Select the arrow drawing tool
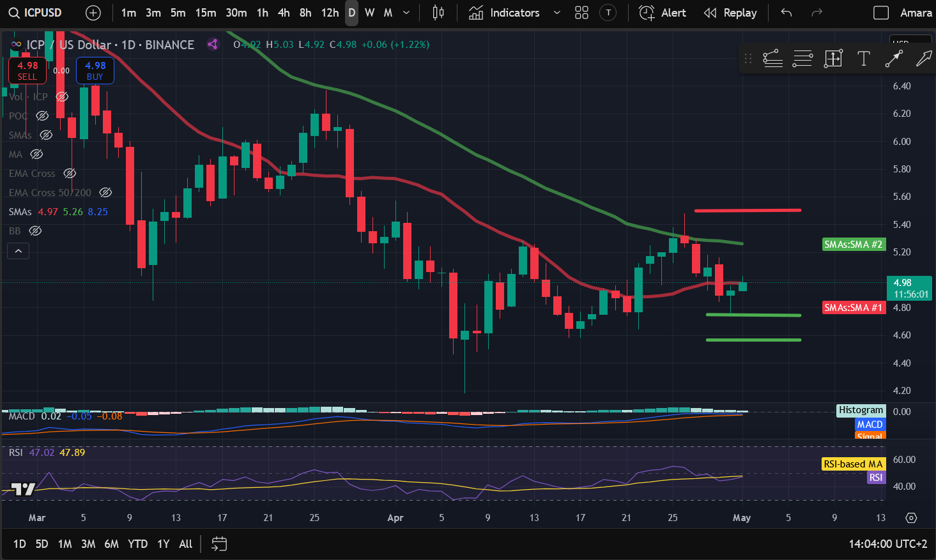Viewport: 936px width, 560px height. click(924, 58)
